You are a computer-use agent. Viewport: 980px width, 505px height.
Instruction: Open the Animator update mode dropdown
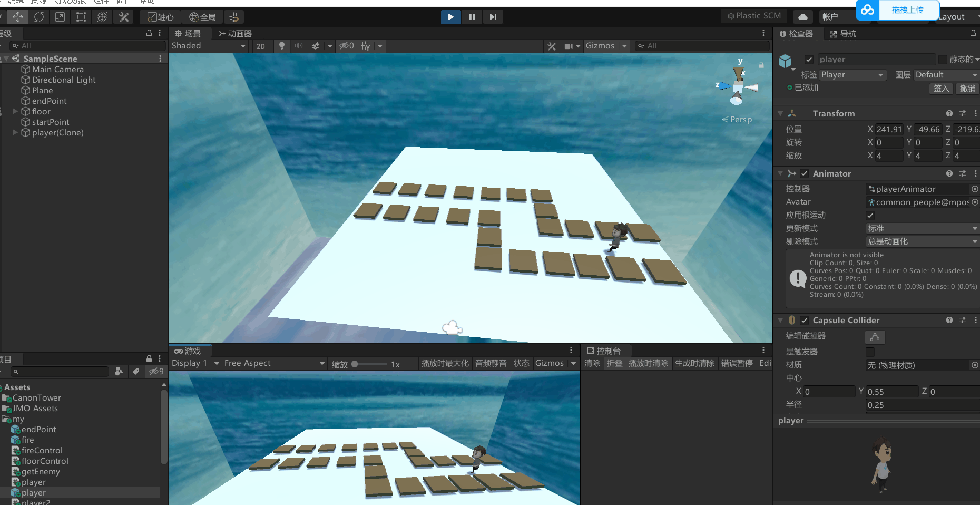tap(923, 228)
